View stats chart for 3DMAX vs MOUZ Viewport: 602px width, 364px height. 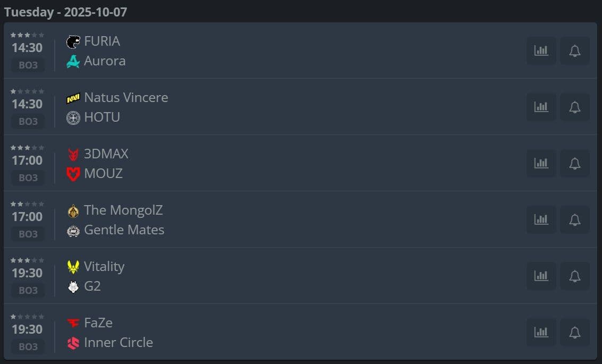click(x=541, y=164)
